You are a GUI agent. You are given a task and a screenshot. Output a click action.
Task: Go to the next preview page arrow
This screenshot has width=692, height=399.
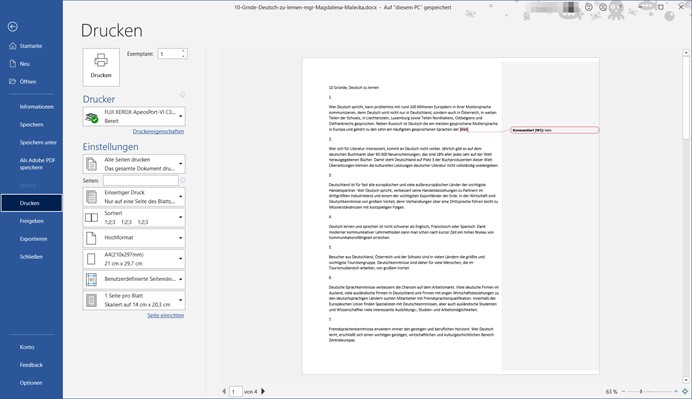pyautogui.click(x=263, y=391)
